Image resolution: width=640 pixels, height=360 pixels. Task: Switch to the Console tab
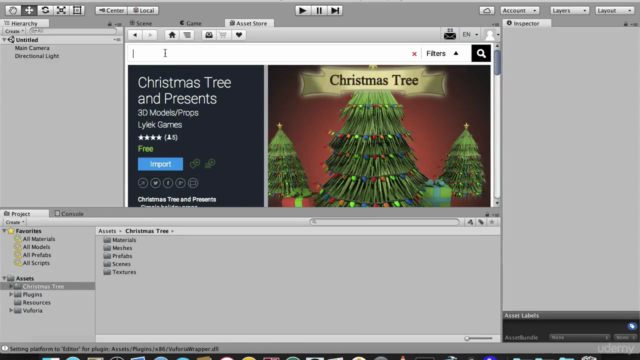(x=69, y=213)
